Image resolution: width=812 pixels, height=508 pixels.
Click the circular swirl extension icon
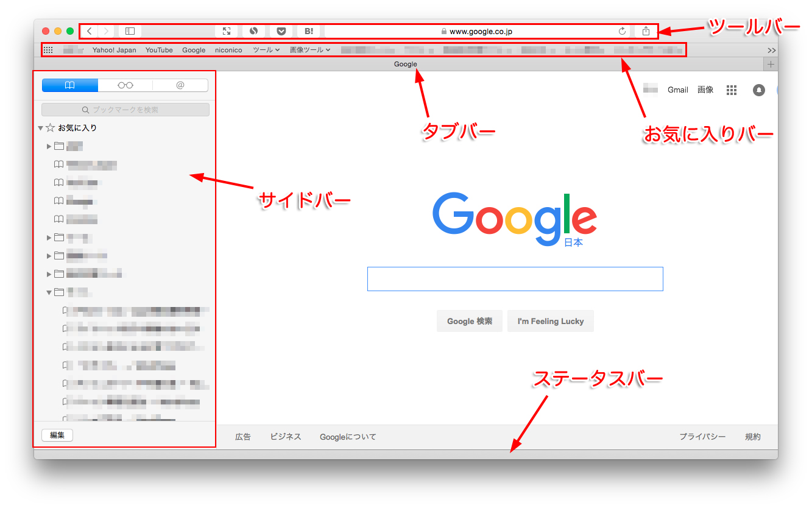pos(253,31)
